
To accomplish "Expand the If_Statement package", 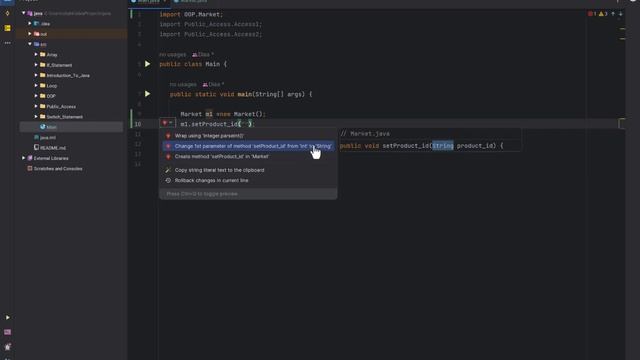I will [36, 65].
